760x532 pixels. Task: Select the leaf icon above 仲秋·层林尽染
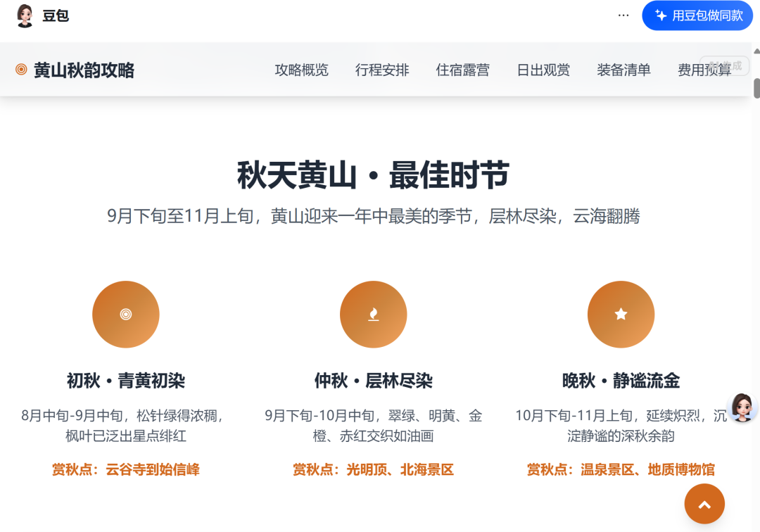pyautogui.click(x=373, y=314)
